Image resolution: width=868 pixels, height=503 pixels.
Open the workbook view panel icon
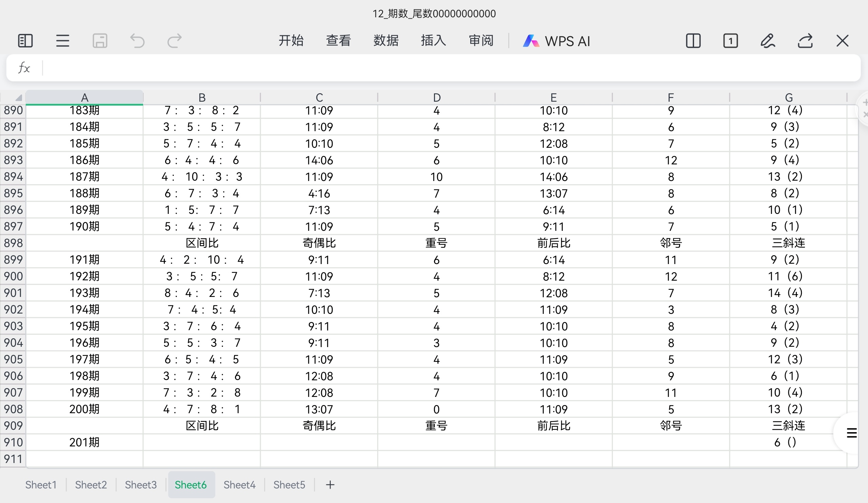(25, 41)
